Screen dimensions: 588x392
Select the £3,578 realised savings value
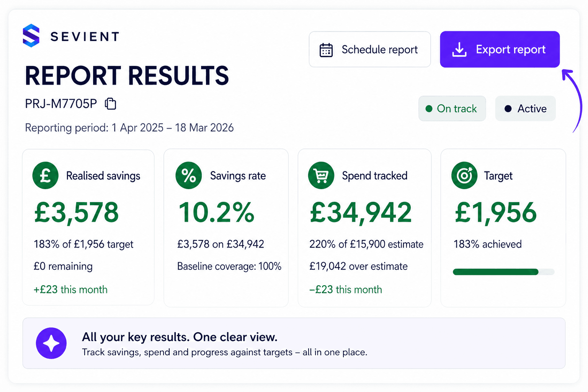click(77, 212)
